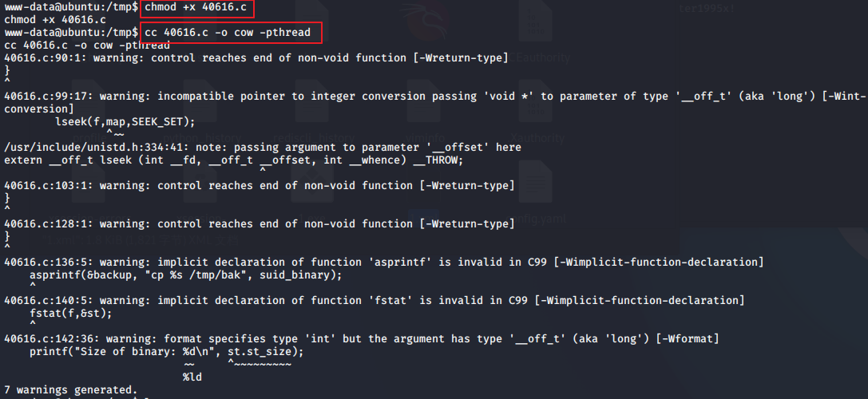The image size is (868, 399).
Task: Click the 'asprintf(&backup, "cp %s /tmp/bak"' code line
Action: [x=185, y=275]
